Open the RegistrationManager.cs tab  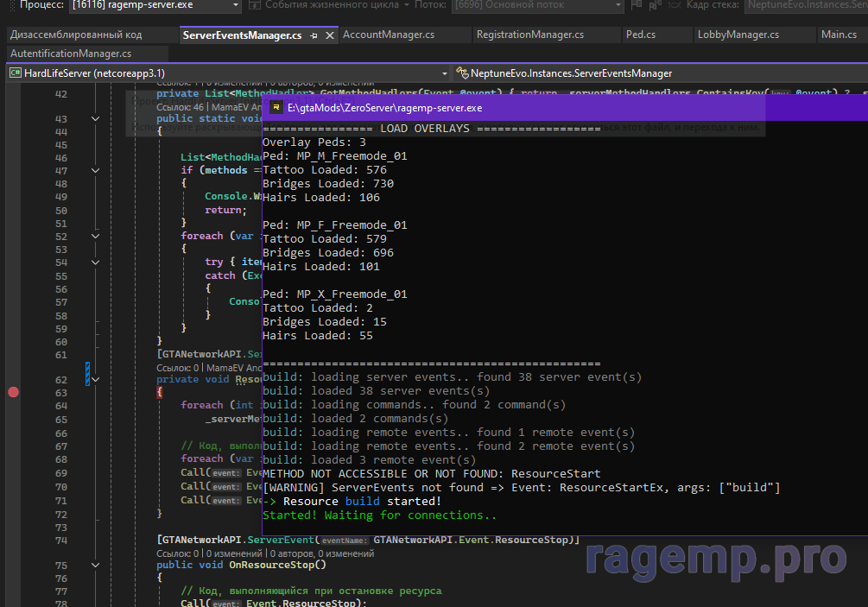[x=529, y=35]
